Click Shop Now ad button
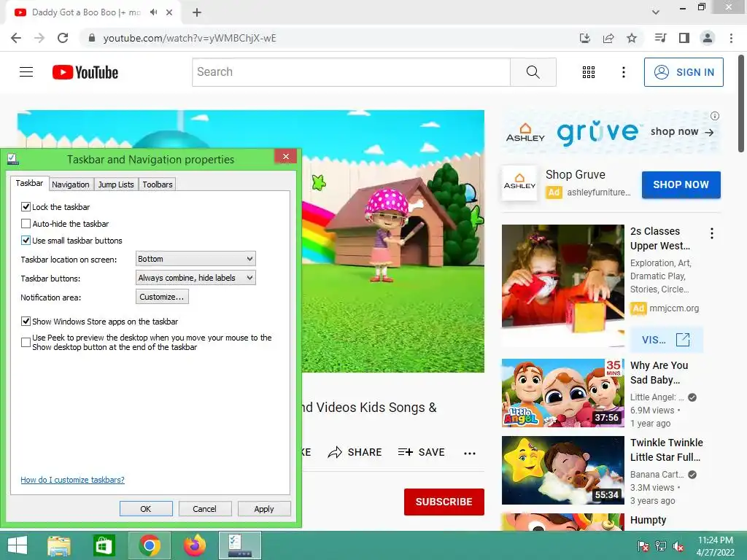 click(681, 184)
